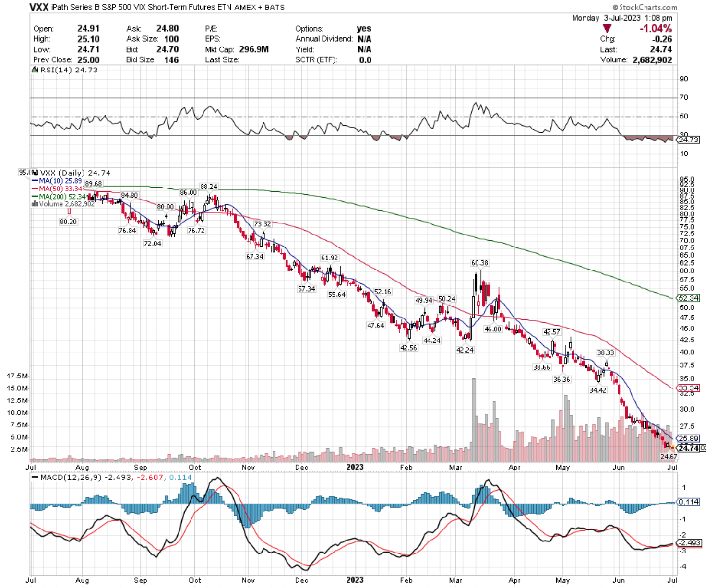This screenshot has width=717, height=588.
Task: Click the Mar label on MACD axis
Action: tap(455, 580)
